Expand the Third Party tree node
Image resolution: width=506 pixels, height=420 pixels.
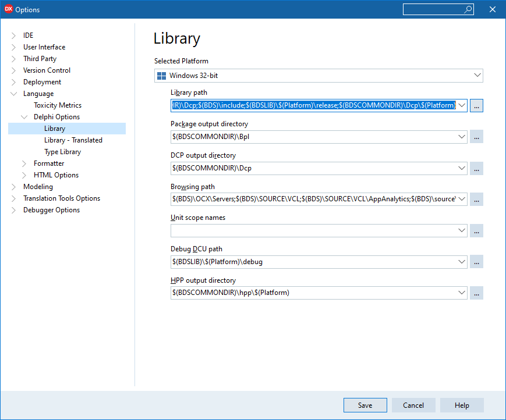(x=13, y=59)
